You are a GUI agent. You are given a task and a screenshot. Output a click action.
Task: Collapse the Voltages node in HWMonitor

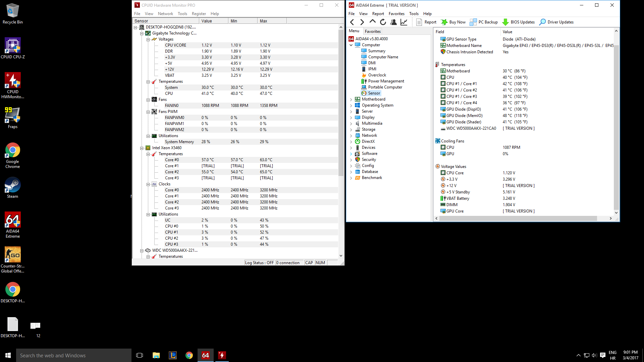148,40
